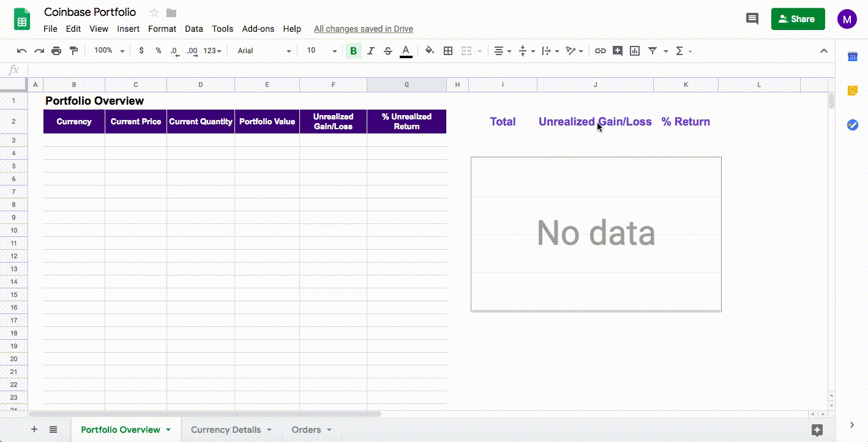
Task: Toggle Italic formatting
Action: coord(371,51)
